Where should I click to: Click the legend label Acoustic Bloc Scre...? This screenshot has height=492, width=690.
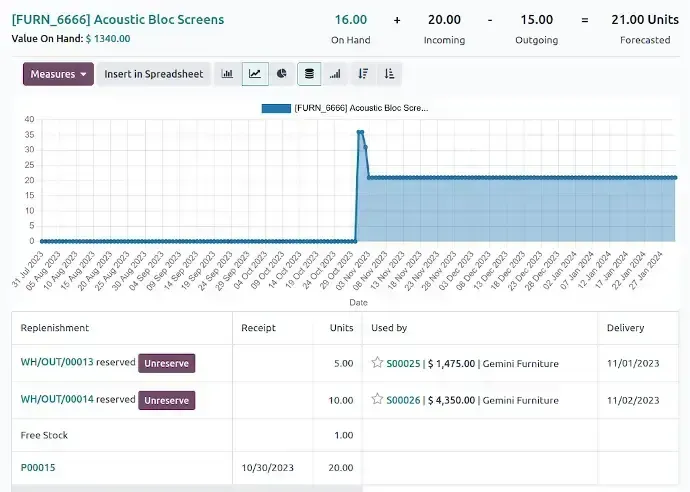pos(361,108)
